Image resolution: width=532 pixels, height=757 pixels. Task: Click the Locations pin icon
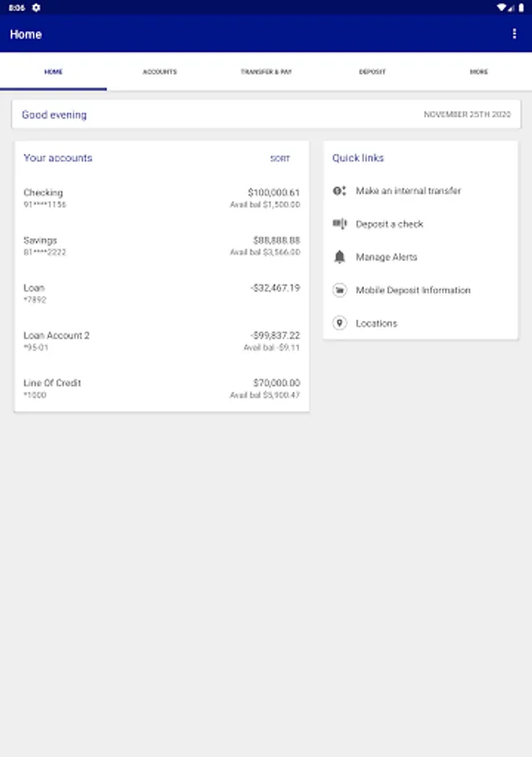340,323
